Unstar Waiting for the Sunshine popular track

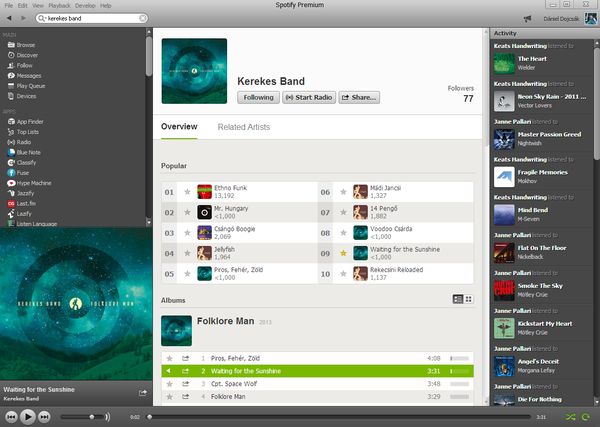coord(343,253)
